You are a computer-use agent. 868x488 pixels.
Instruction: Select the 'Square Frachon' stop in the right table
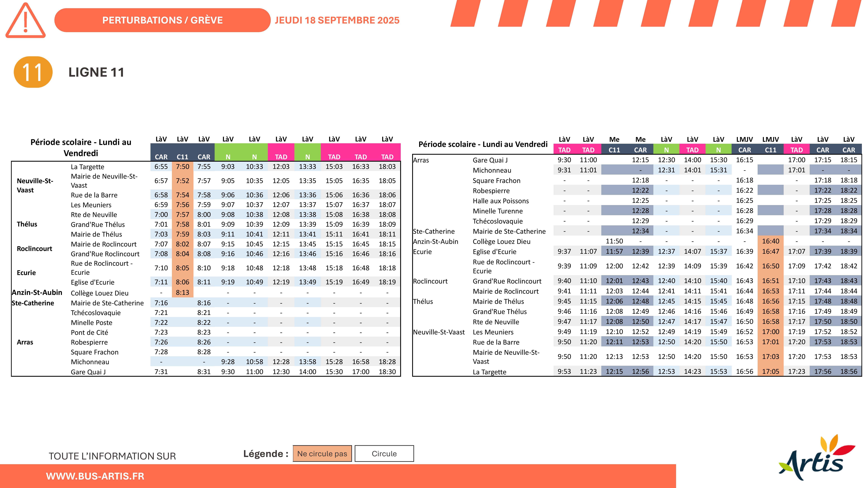click(x=496, y=181)
